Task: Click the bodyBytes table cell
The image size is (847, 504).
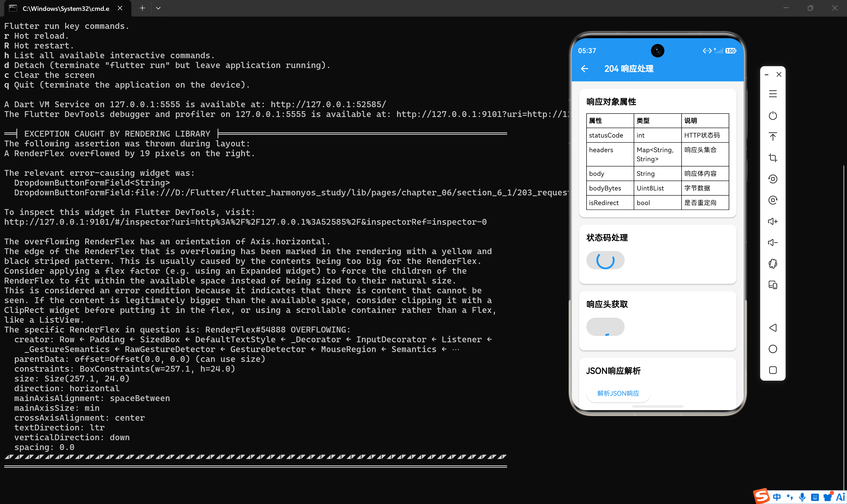Action: tap(610, 188)
